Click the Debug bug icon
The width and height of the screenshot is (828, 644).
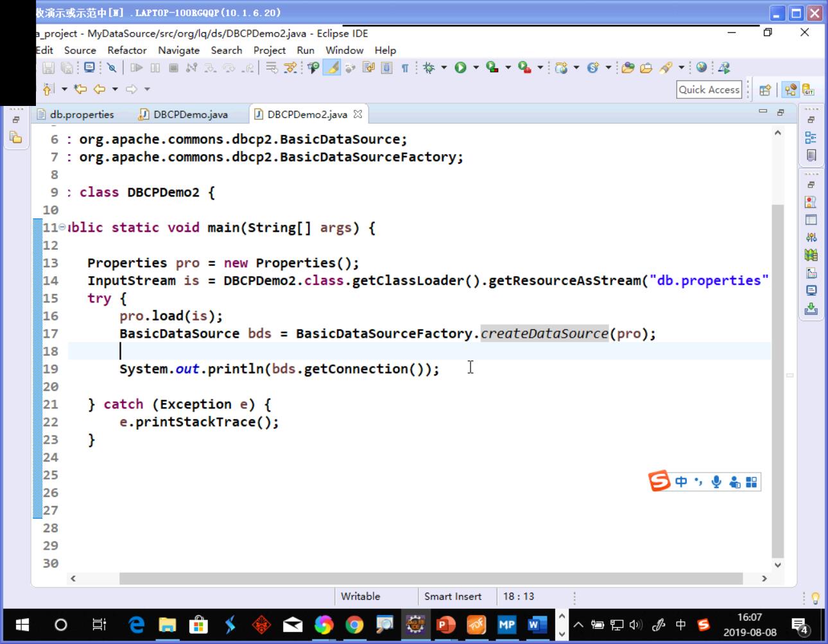tap(428, 67)
